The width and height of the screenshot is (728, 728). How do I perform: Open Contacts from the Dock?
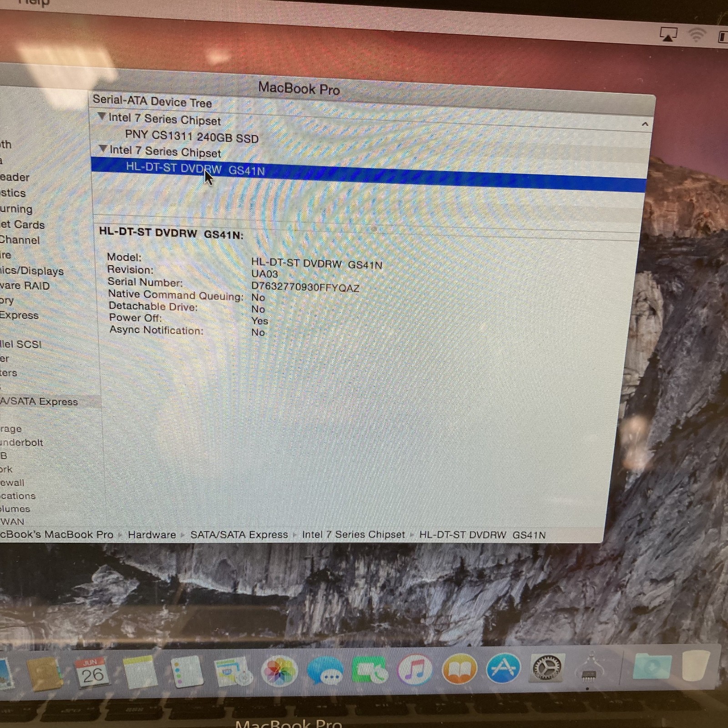(45, 673)
